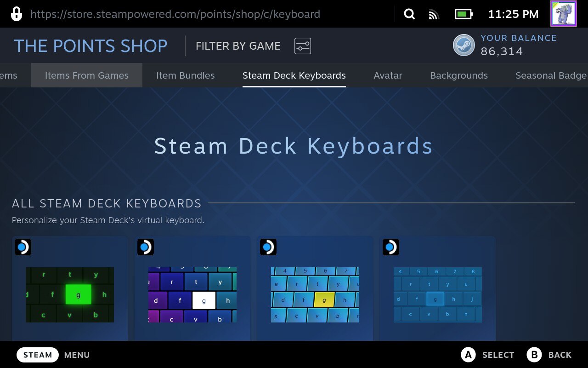Click the battery status icon
This screenshot has width=588, height=368.
point(464,14)
